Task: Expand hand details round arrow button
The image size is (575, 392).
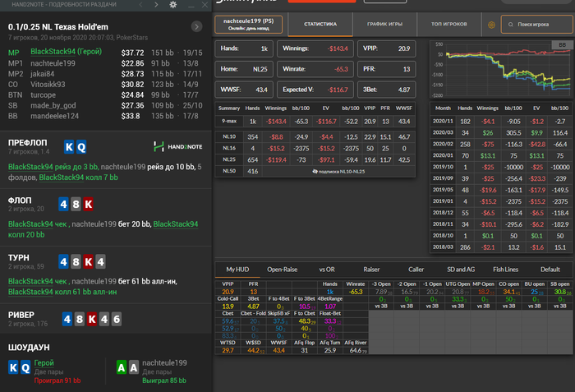Action: click(196, 26)
